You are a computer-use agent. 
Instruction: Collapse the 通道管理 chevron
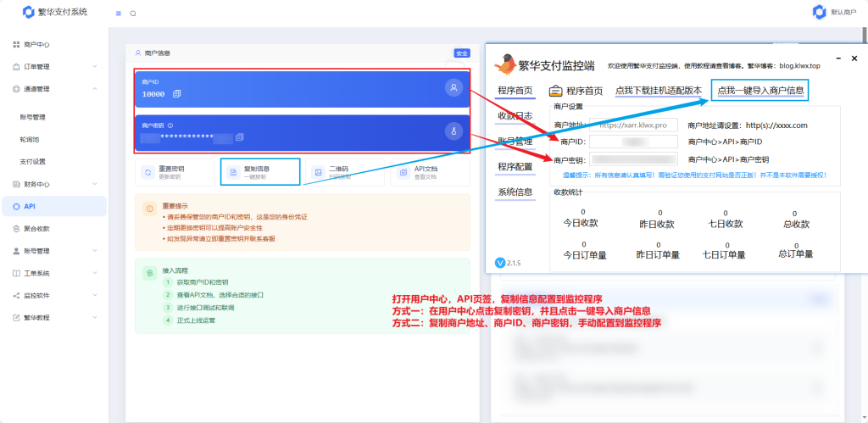tap(95, 89)
